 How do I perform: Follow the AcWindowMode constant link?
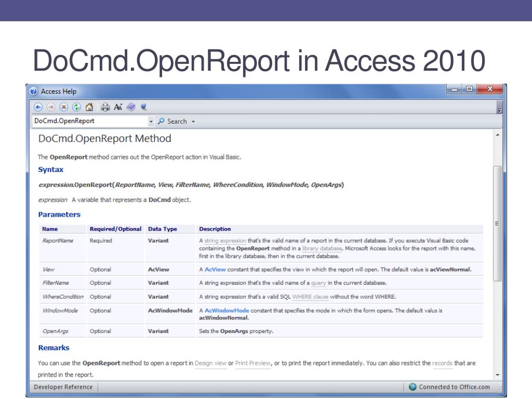click(227, 311)
